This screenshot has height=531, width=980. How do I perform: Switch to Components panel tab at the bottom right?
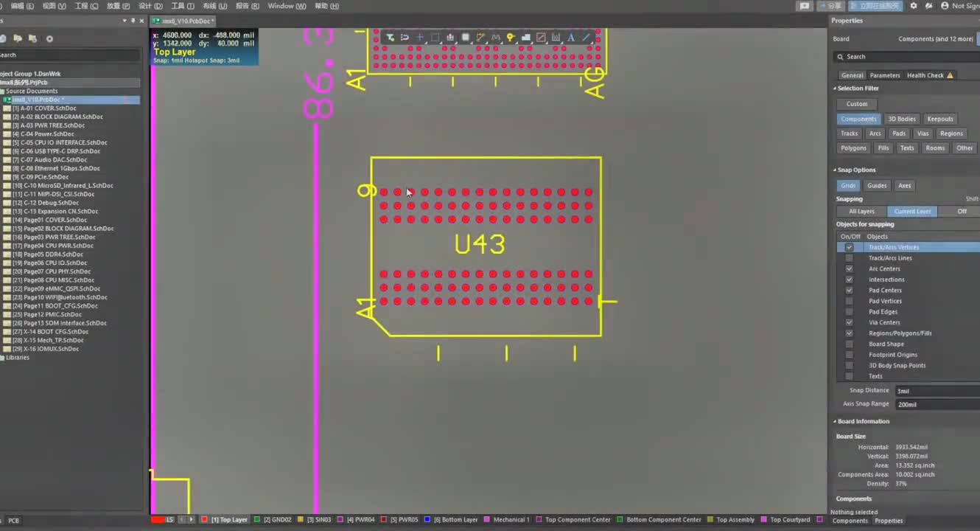point(850,521)
